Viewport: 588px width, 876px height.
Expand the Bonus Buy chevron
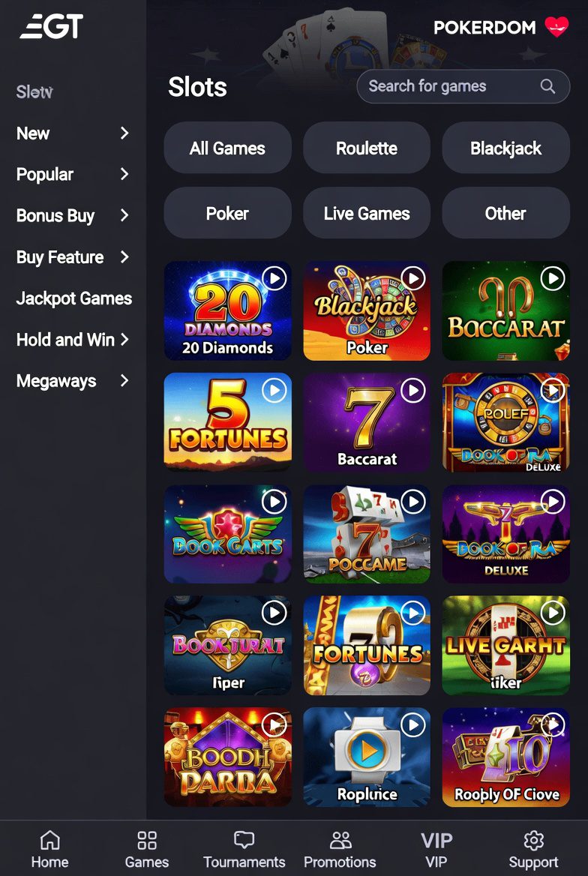tap(124, 215)
